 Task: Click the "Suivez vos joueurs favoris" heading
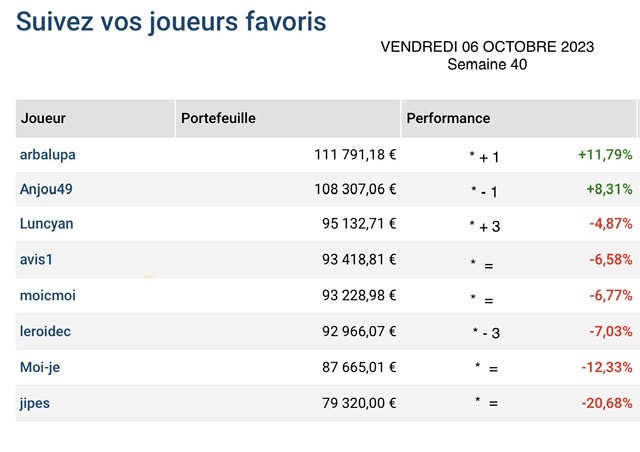pyautogui.click(x=171, y=22)
